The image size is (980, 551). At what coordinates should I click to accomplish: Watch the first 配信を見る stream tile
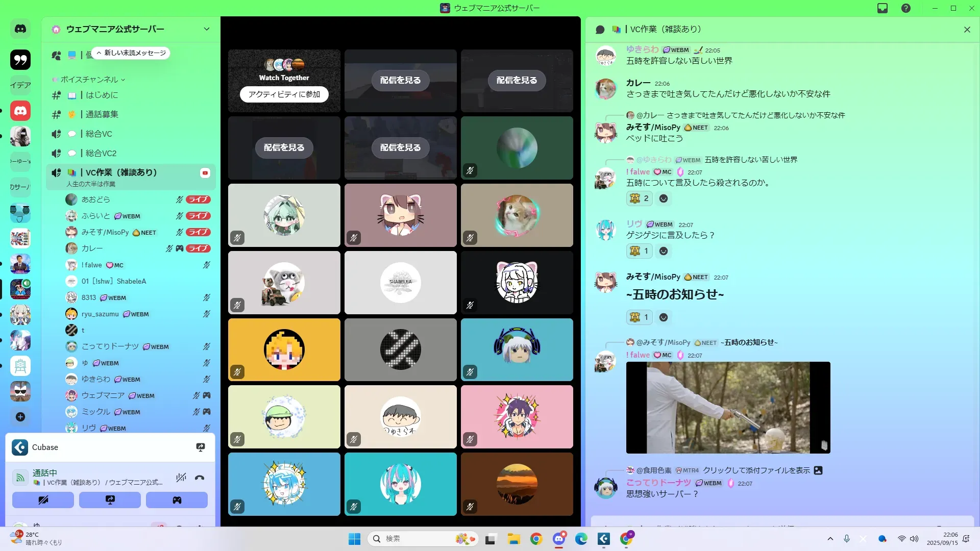pyautogui.click(x=400, y=80)
